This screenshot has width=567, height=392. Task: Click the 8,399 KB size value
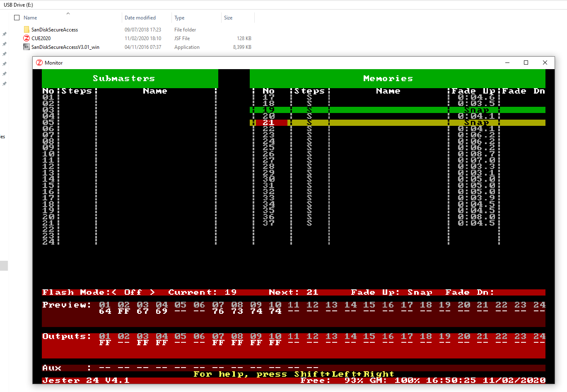pos(242,47)
